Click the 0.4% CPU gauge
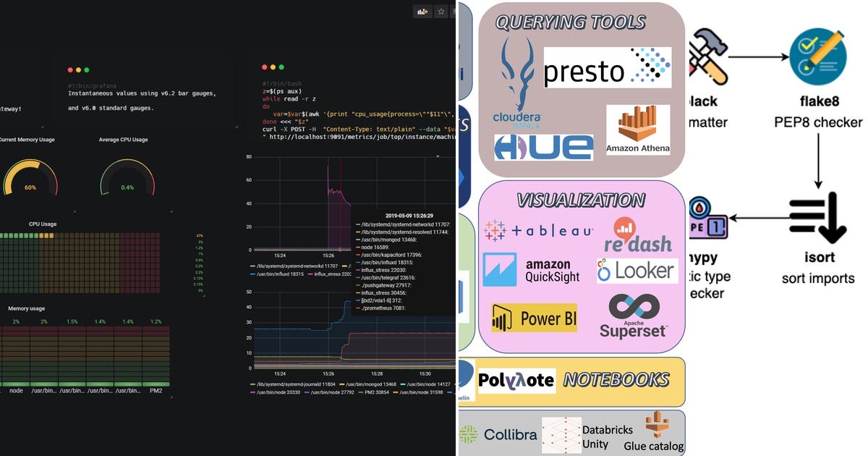868x456 pixels. pos(127,177)
